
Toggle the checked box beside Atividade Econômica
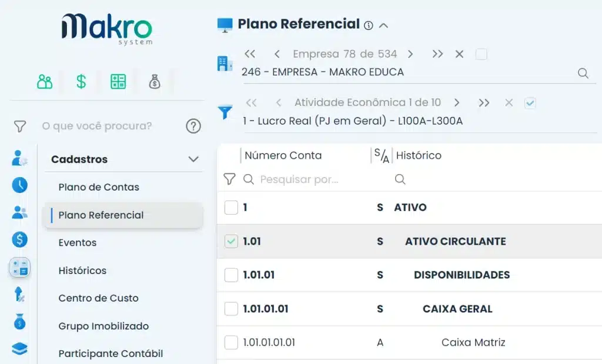(530, 103)
